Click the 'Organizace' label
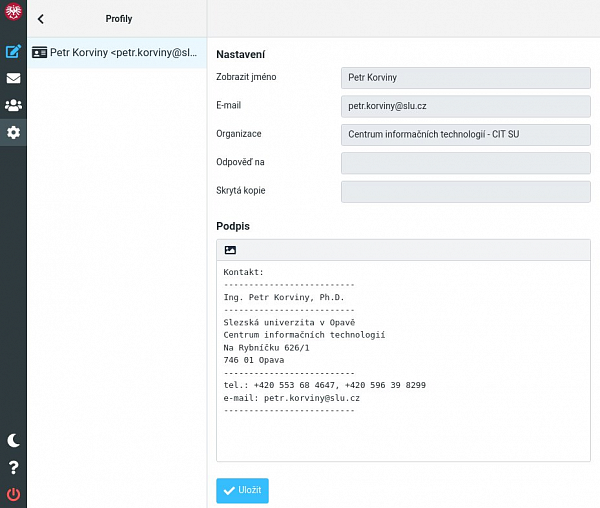The width and height of the screenshot is (600, 508). tap(239, 134)
